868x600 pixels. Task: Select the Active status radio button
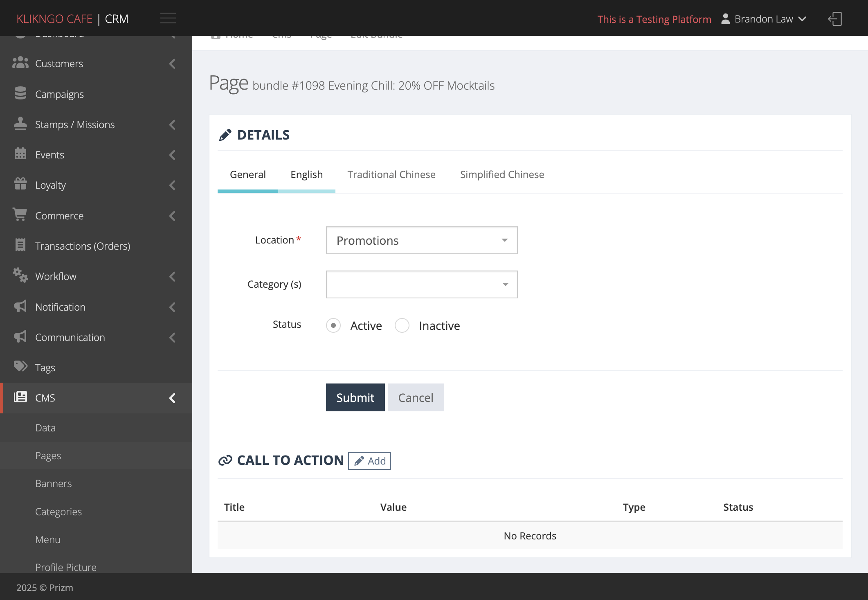pyautogui.click(x=333, y=325)
